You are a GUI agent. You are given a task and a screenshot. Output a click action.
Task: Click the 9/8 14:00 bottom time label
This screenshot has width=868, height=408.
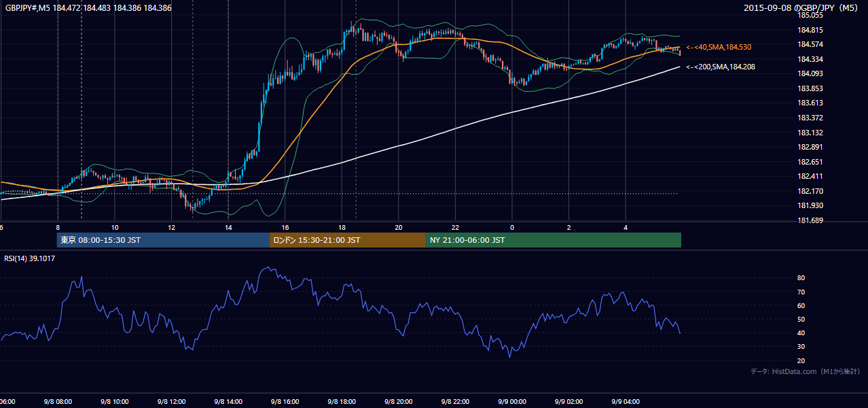228,402
